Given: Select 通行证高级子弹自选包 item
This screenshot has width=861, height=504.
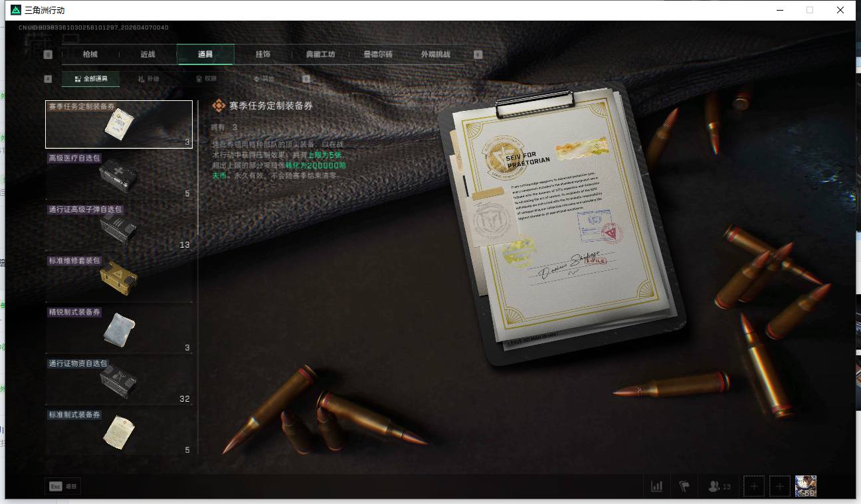Looking at the screenshot, I should 119,227.
